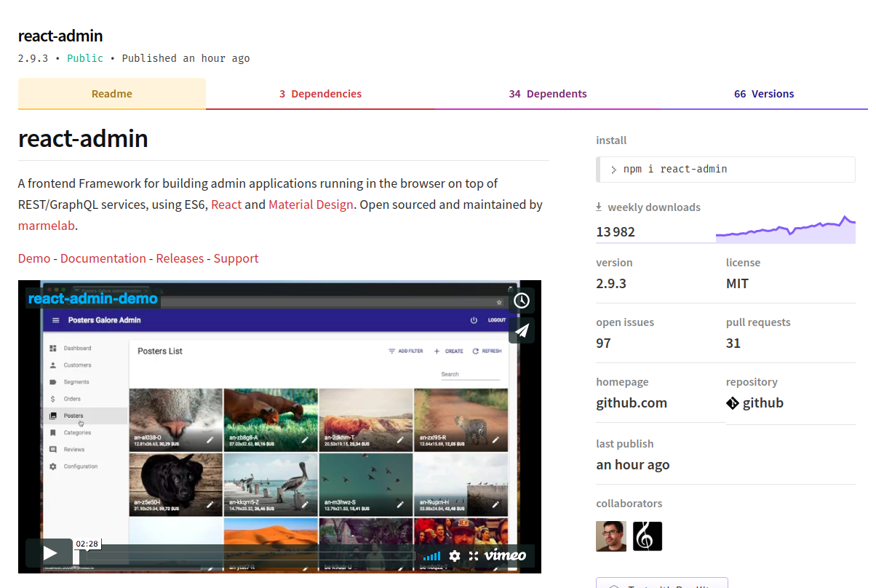876x588 pixels.
Task: Open the first collaborator's photo avatar
Action: pos(611,536)
